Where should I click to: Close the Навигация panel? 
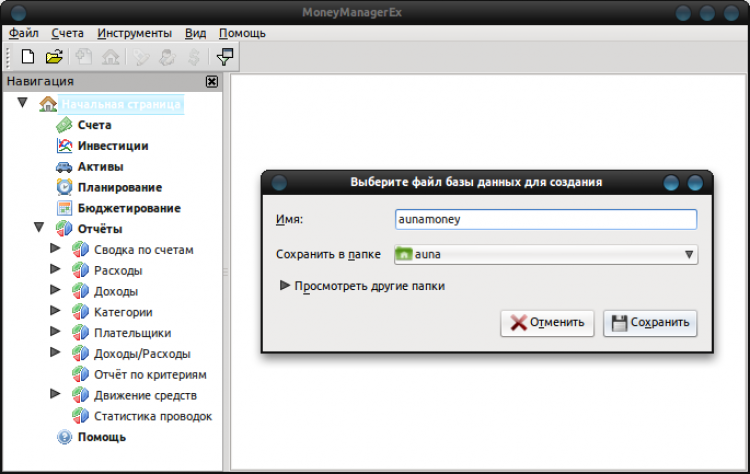212,81
